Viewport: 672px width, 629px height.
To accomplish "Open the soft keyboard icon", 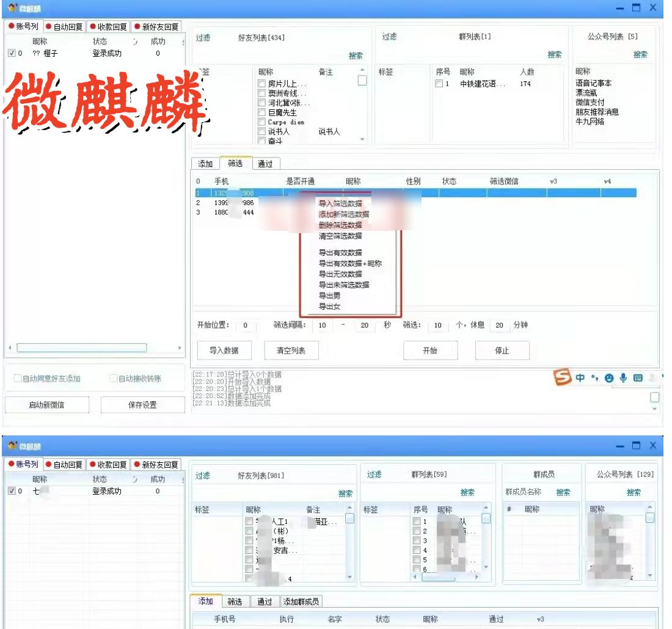I will (x=638, y=379).
